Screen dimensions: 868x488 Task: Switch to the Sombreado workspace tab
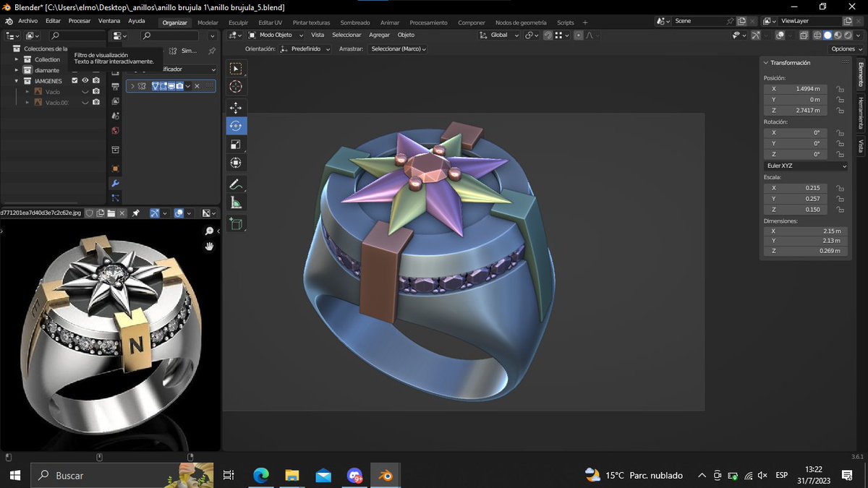354,22
